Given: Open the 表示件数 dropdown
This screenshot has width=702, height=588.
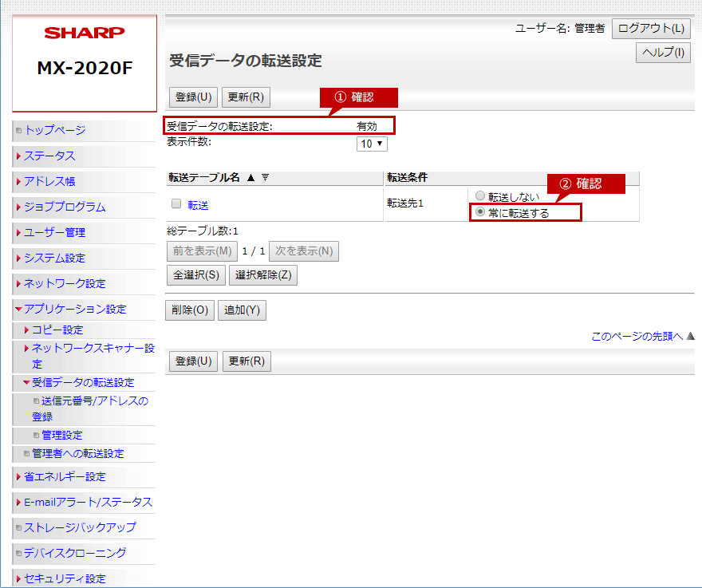Looking at the screenshot, I should pos(371,144).
